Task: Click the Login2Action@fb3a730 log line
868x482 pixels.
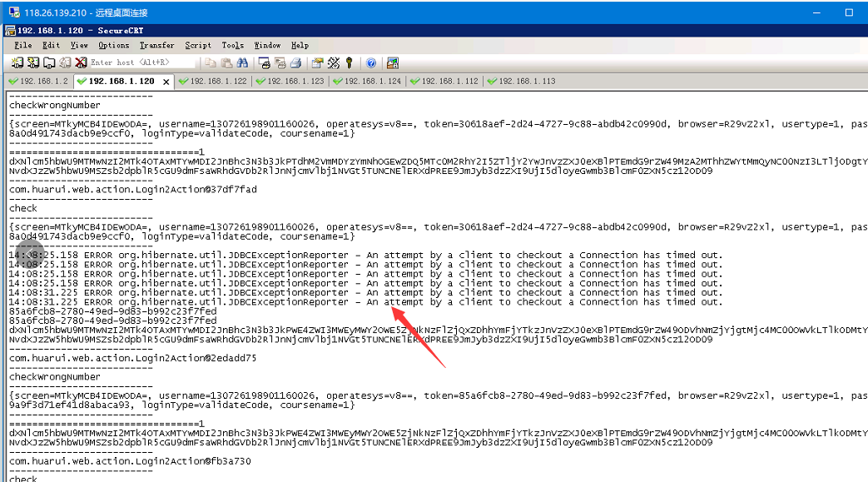Action: click(x=130, y=461)
